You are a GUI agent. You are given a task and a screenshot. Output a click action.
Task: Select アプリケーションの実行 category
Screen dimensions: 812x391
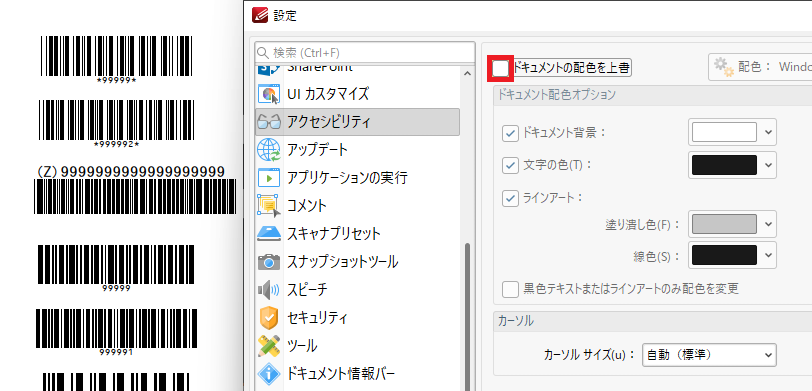(357, 178)
